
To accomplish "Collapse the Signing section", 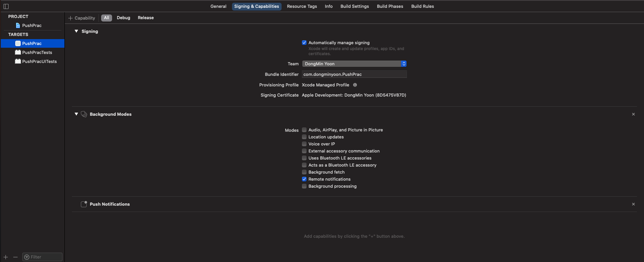I will (x=77, y=31).
